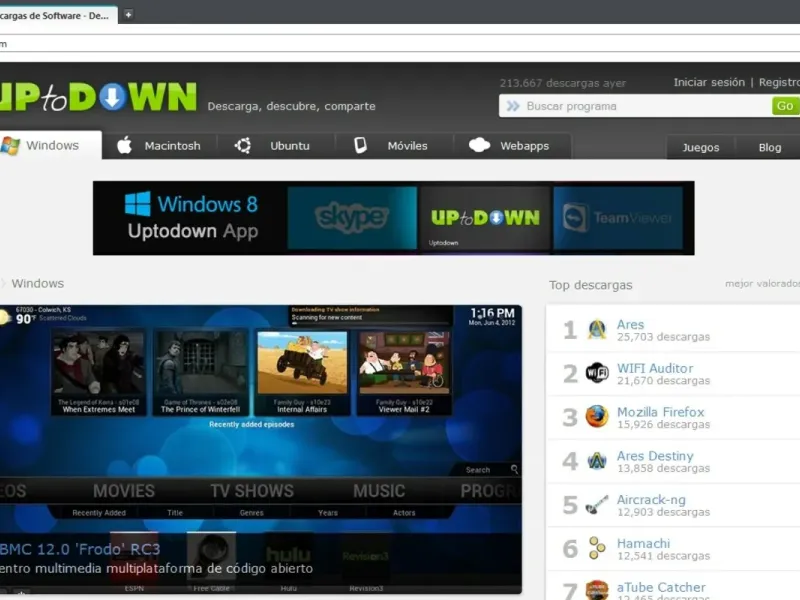Click the 213.667 descargas ayer text
This screenshot has width=800, height=600.
point(562,83)
